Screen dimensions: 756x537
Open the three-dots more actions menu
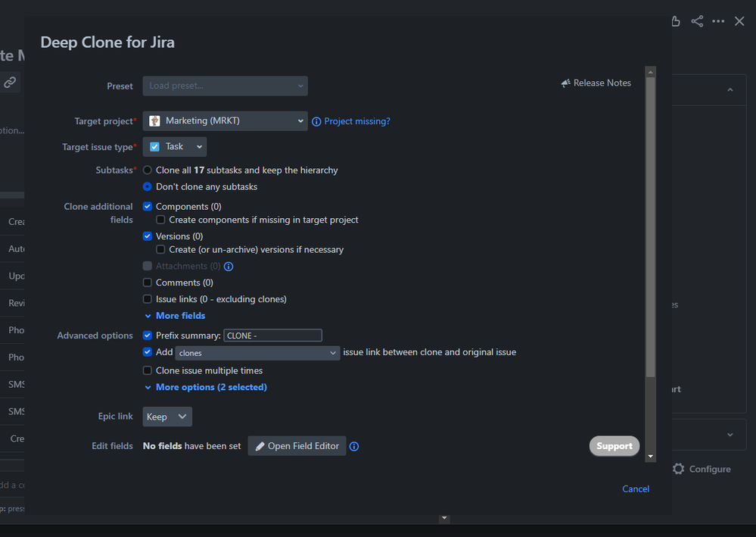pyautogui.click(x=718, y=21)
